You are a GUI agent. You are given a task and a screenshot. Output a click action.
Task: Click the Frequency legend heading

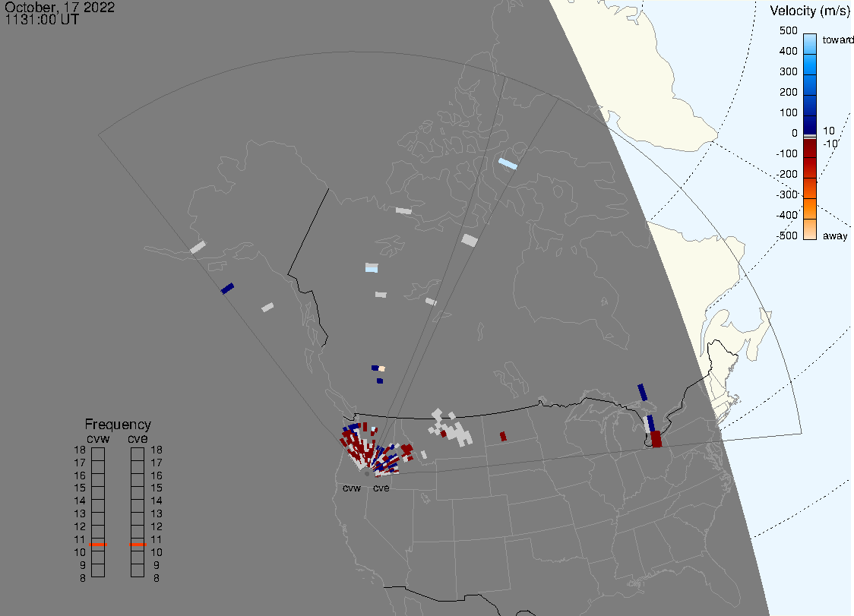[x=117, y=425]
